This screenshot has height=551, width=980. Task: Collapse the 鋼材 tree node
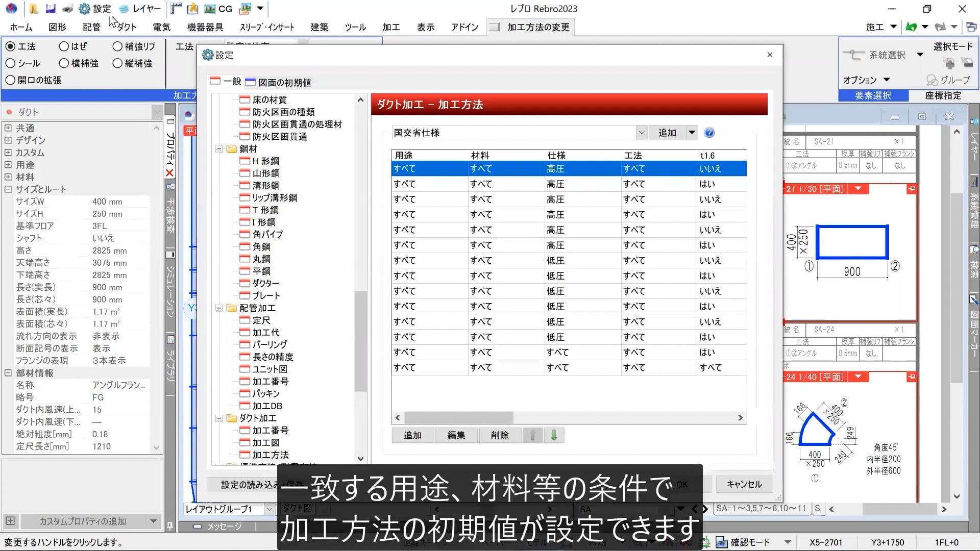(219, 149)
